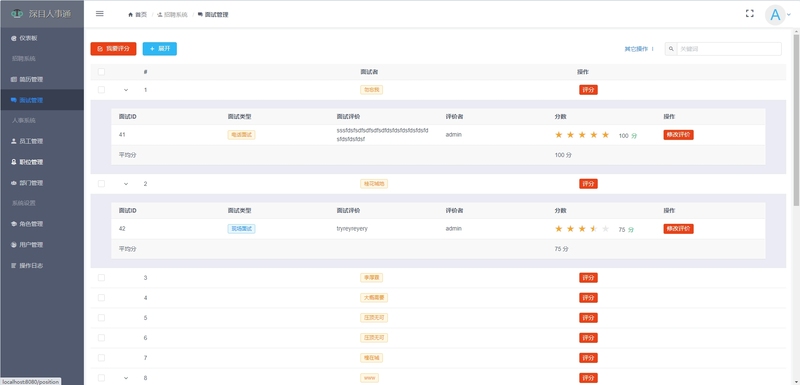Open 员工管理 in the sidebar
This screenshot has height=385, width=800.
point(42,141)
